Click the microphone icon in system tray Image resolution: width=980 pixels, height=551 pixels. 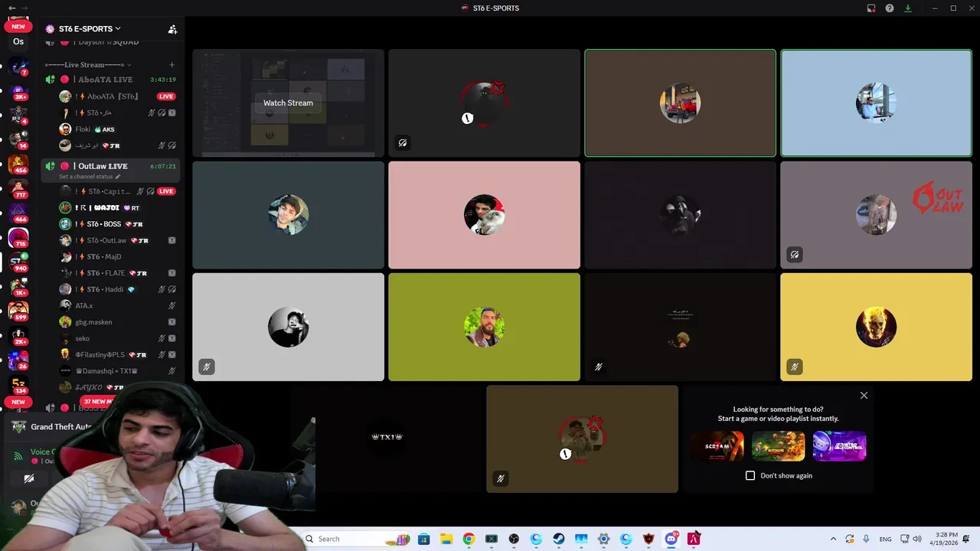866,539
